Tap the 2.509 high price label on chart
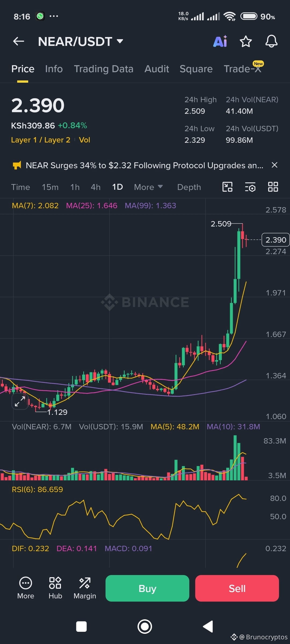 [221, 224]
